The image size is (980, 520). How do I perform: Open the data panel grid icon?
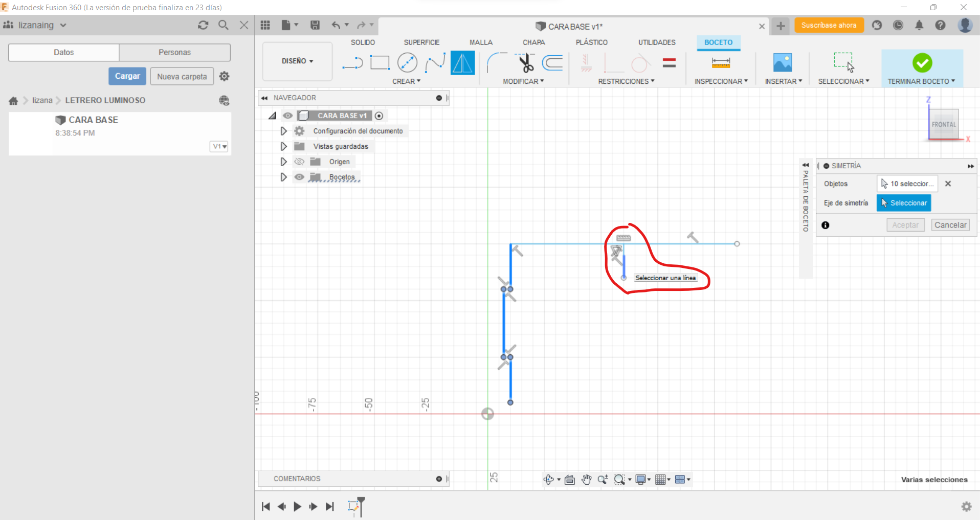point(265,25)
